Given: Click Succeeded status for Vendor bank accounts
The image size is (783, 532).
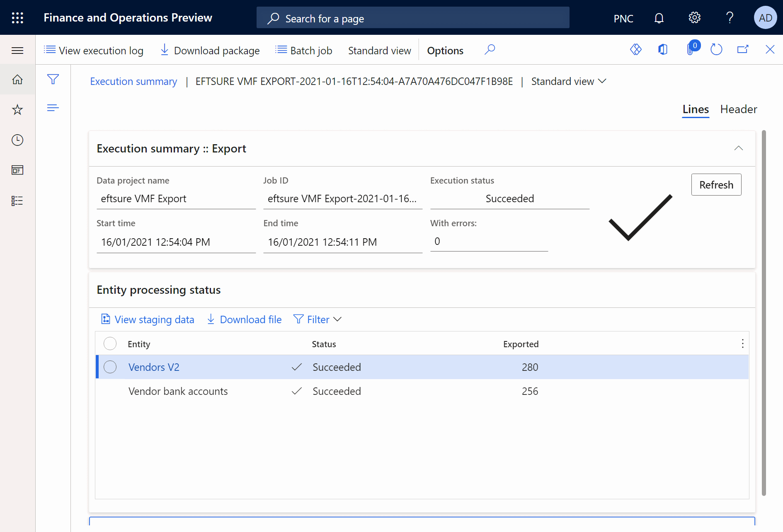Looking at the screenshot, I should (337, 391).
